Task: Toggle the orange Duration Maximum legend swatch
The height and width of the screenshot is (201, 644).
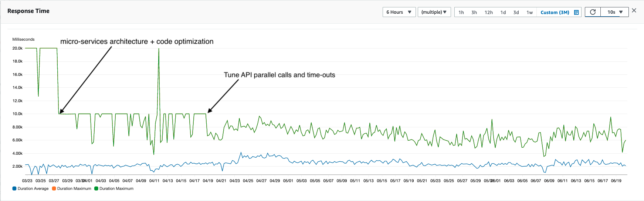Action: (x=54, y=188)
